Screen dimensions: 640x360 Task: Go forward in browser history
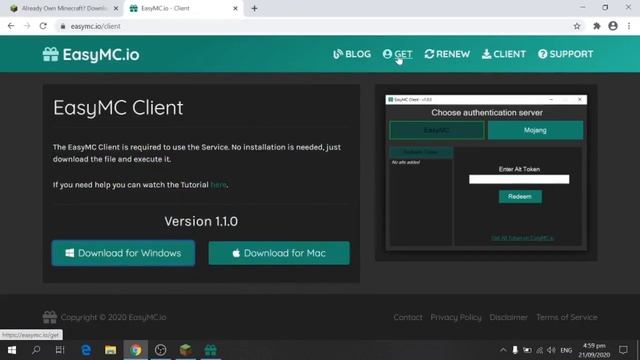27,26
